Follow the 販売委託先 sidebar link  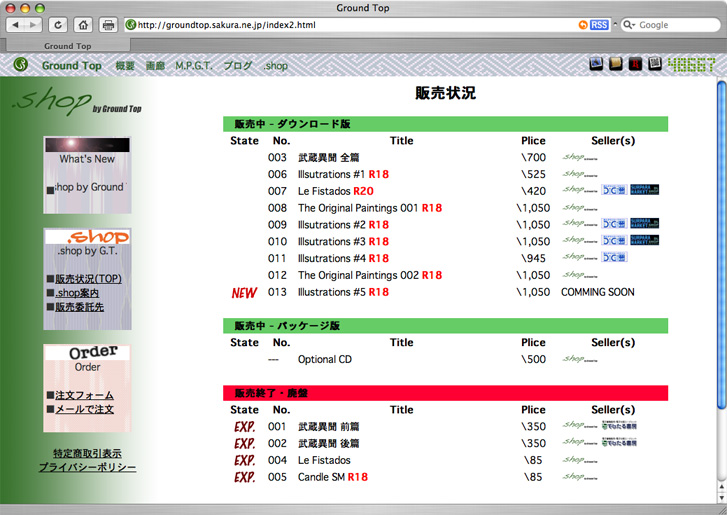click(x=79, y=307)
